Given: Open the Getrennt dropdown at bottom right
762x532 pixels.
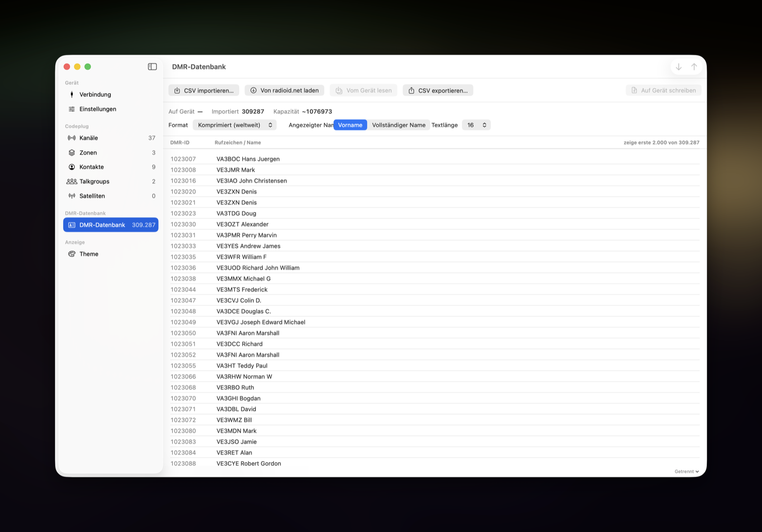Looking at the screenshot, I should [687, 472].
